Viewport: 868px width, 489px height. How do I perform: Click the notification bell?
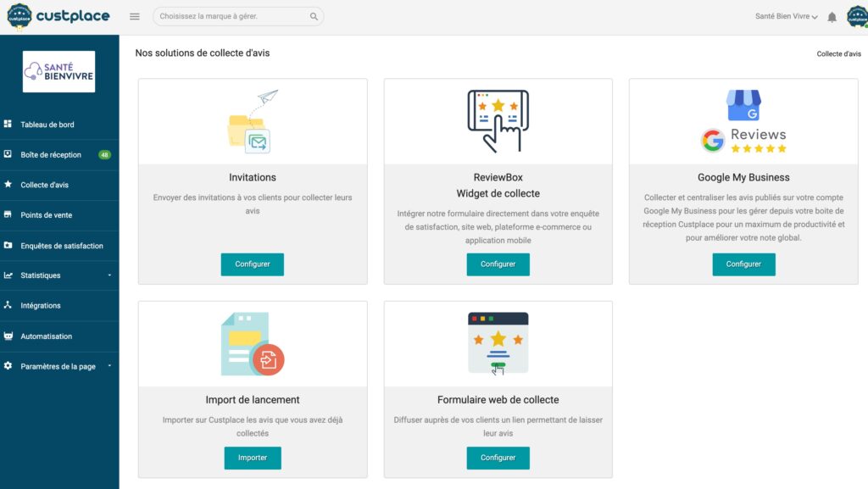click(831, 15)
